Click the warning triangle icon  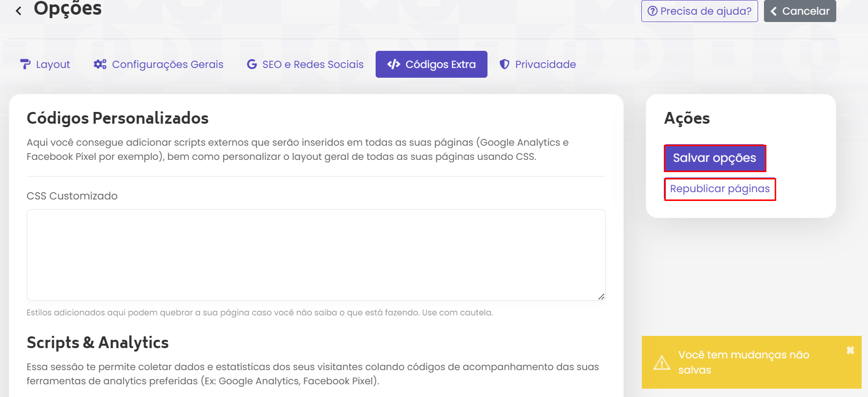pyautogui.click(x=662, y=363)
